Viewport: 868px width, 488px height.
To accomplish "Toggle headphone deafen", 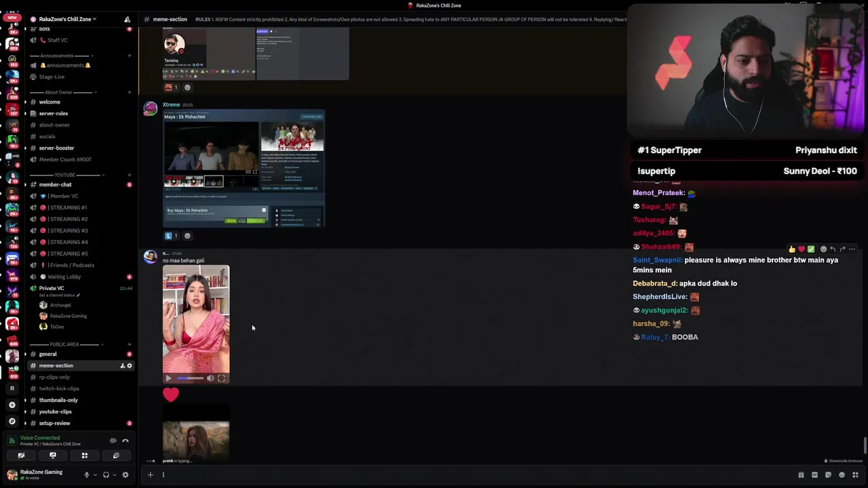I will tap(106, 474).
